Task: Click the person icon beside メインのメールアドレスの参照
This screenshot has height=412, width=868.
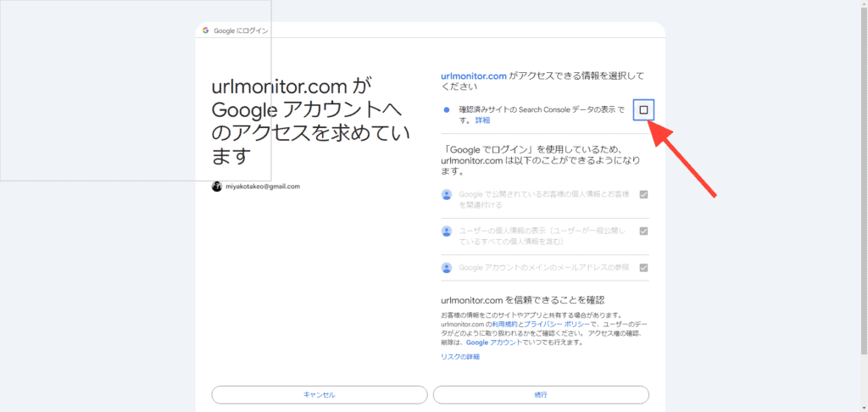Action: click(446, 268)
